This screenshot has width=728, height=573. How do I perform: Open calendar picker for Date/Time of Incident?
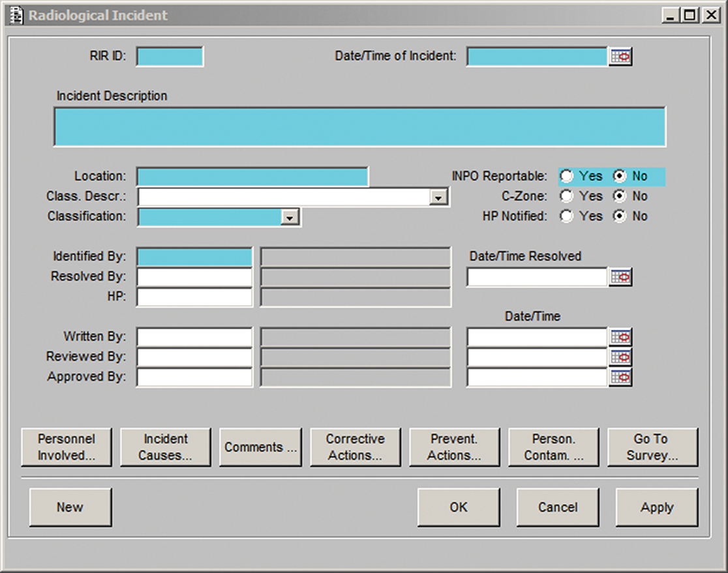(x=620, y=57)
